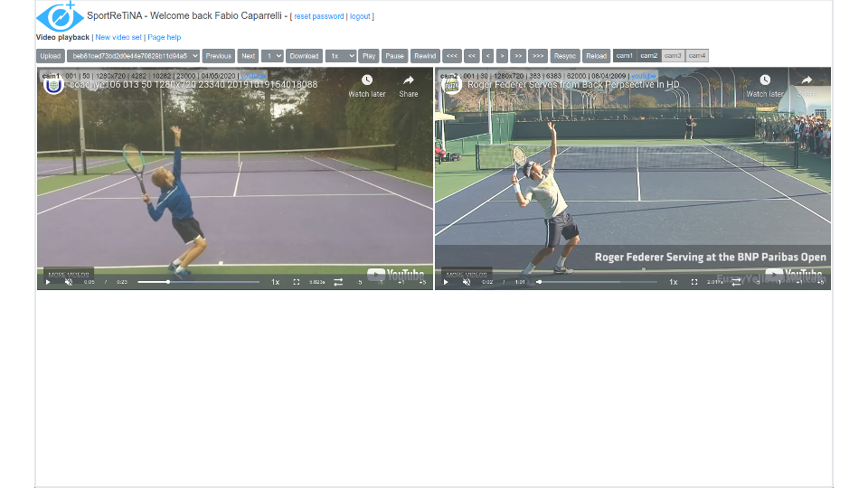Step forward with the >> button
This screenshot has width=868, height=488.
(518, 56)
